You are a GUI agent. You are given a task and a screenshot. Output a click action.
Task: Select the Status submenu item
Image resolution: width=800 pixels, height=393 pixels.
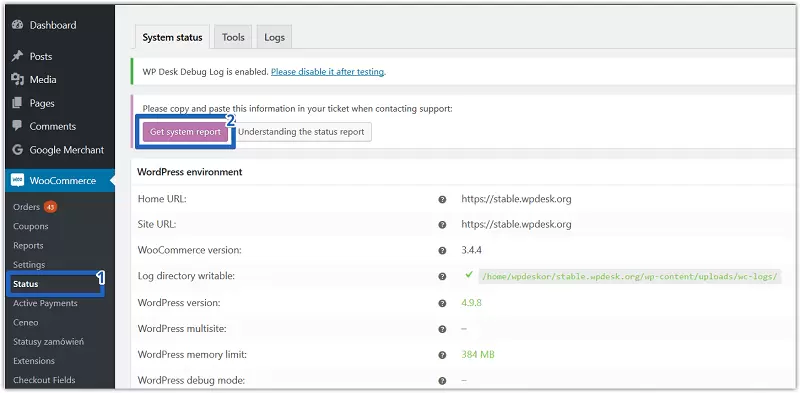[26, 284]
